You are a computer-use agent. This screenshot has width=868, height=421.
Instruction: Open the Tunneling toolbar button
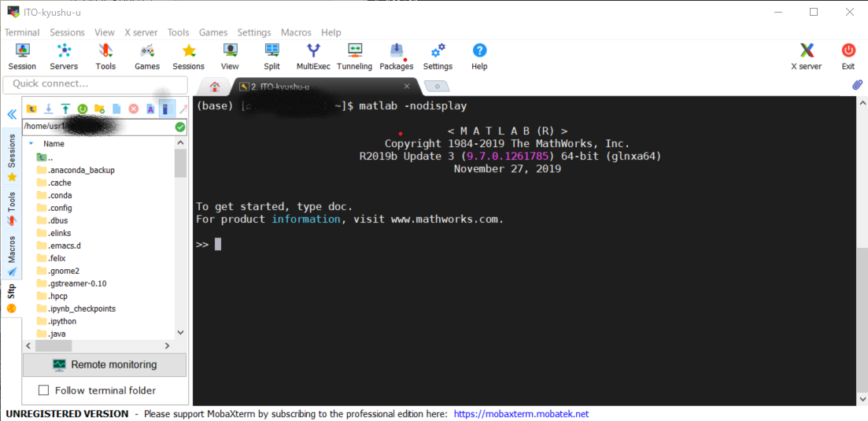[x=354, y=57]
